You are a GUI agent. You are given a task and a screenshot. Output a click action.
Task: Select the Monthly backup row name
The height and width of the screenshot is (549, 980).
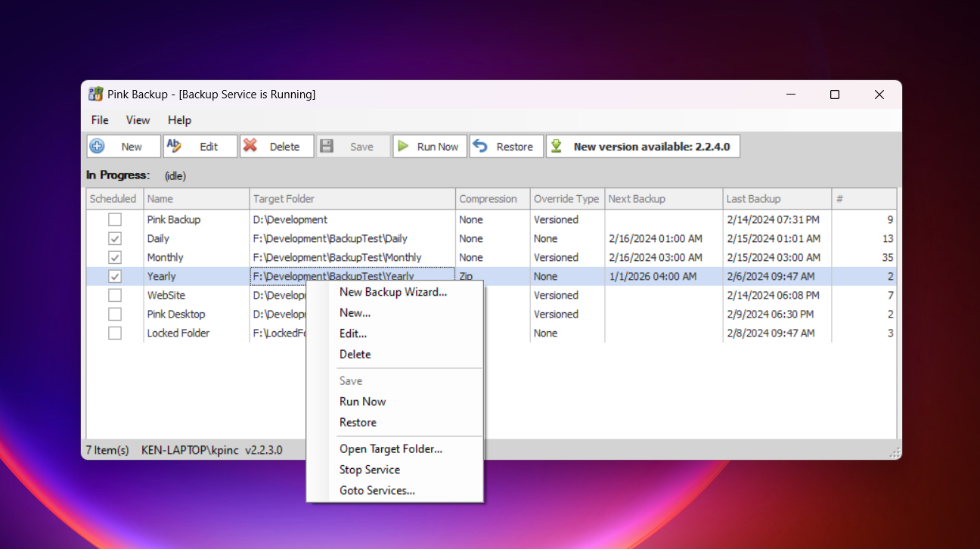(x=166, y=257)
